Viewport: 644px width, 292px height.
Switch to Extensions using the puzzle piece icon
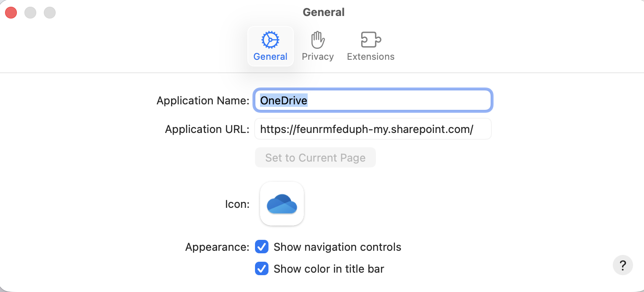(370, 40)
